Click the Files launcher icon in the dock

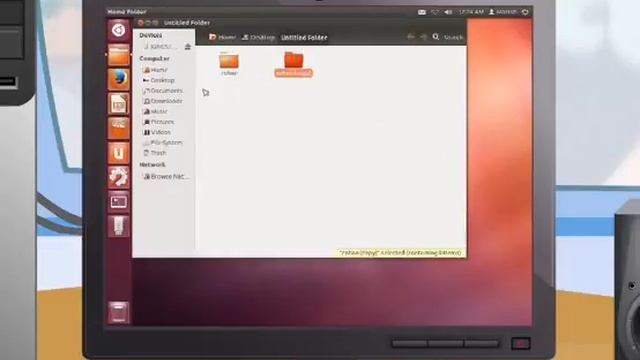point(119,55)
